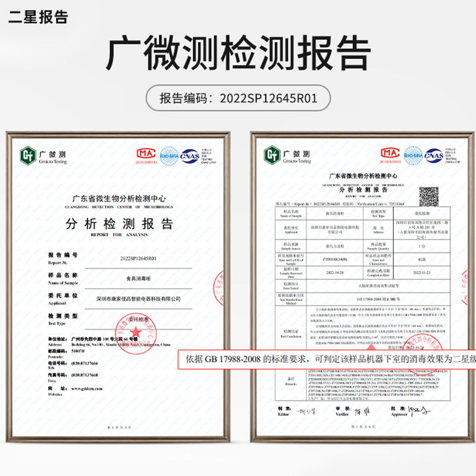Click the 广东省微生物分析检测中心 heading on the cover page

click(119, 199)
